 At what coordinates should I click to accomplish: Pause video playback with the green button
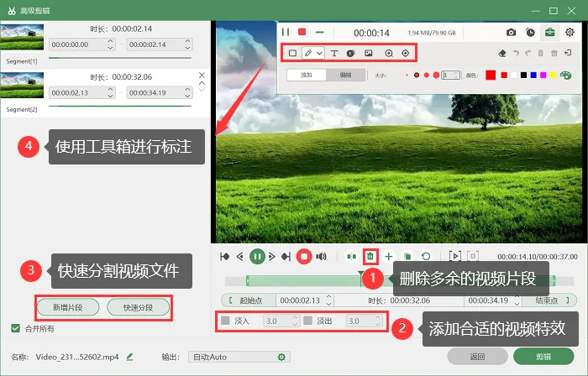pyautogui.click(x=257, y=257)
